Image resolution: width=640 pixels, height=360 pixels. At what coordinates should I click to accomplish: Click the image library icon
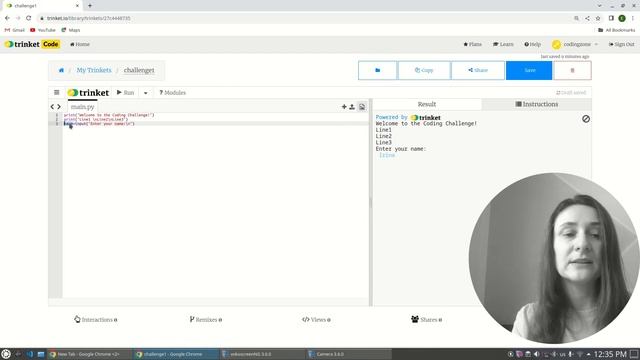[x=362, y=107]
